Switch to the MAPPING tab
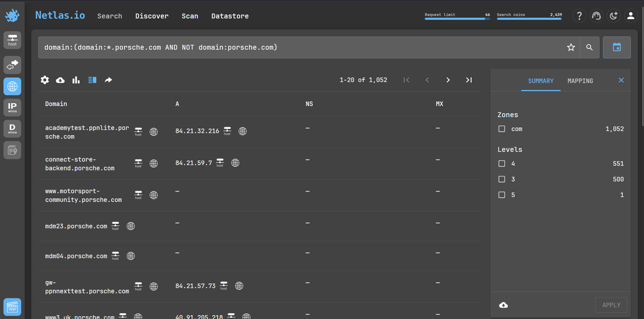 [x=580, y=81]
